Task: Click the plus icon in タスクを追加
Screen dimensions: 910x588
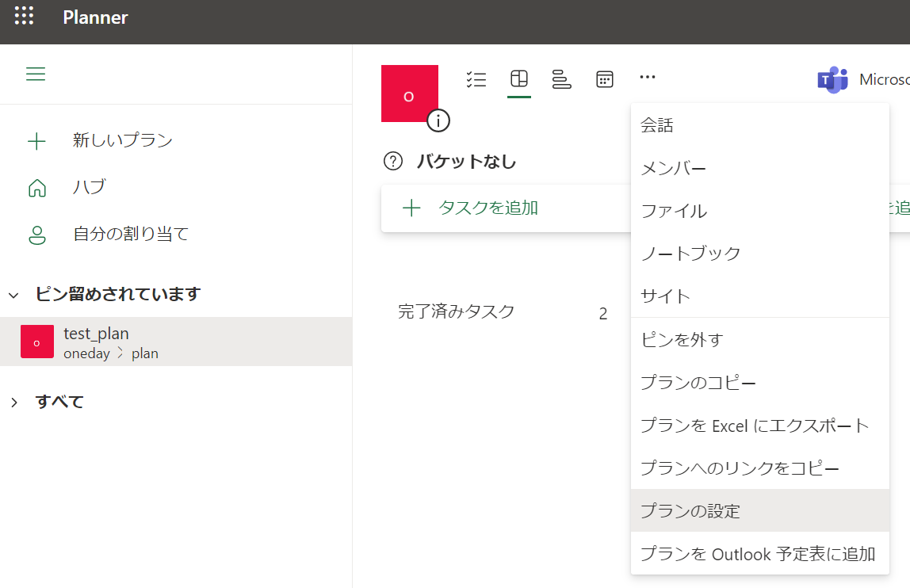Action: point(411,208)
